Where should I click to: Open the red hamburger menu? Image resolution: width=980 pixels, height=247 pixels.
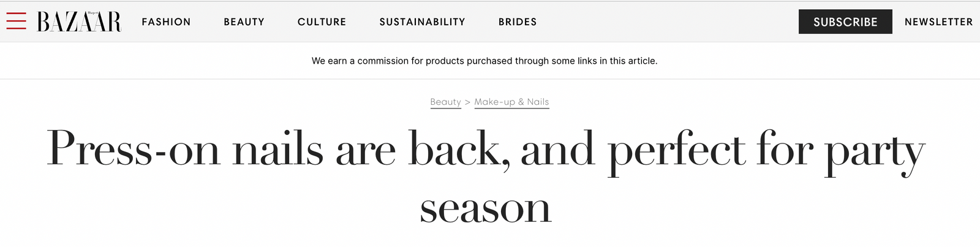pyautogui.click(x=16, y=21)
